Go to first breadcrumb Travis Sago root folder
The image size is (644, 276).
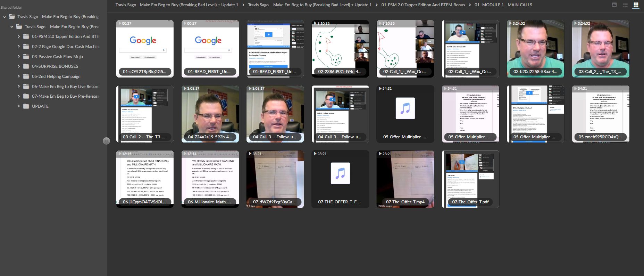click(177, 5)
